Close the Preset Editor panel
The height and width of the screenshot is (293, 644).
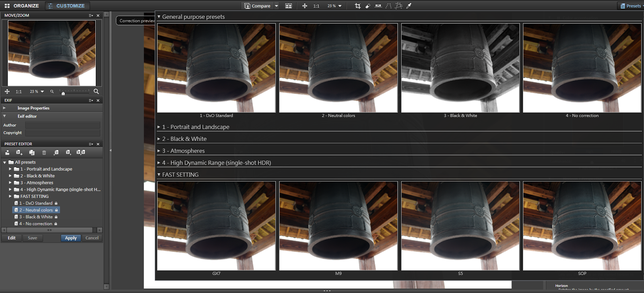click(98, 144)
